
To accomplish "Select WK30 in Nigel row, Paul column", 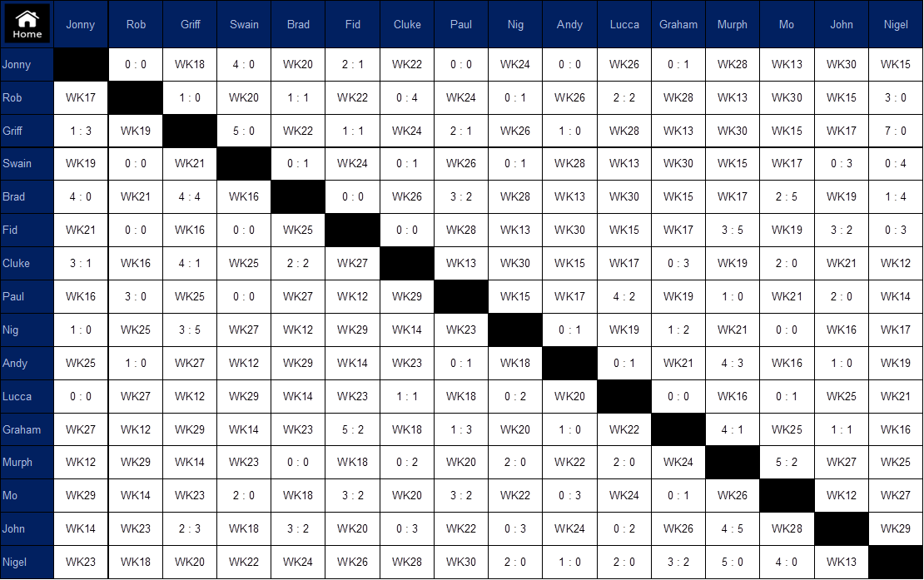I will 461,563.
